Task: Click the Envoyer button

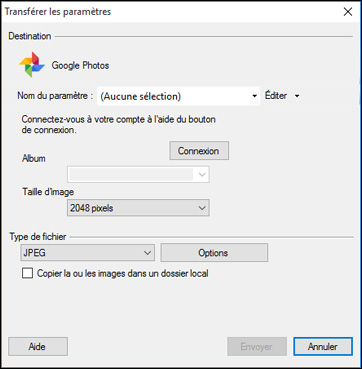Action: pyautogui.click(x=257, y=346)
